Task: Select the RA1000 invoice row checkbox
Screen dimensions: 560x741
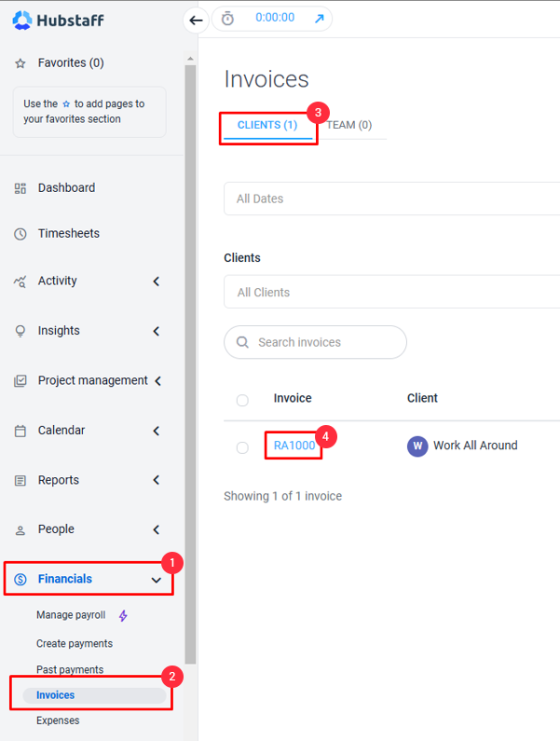Action: (242, 447)
